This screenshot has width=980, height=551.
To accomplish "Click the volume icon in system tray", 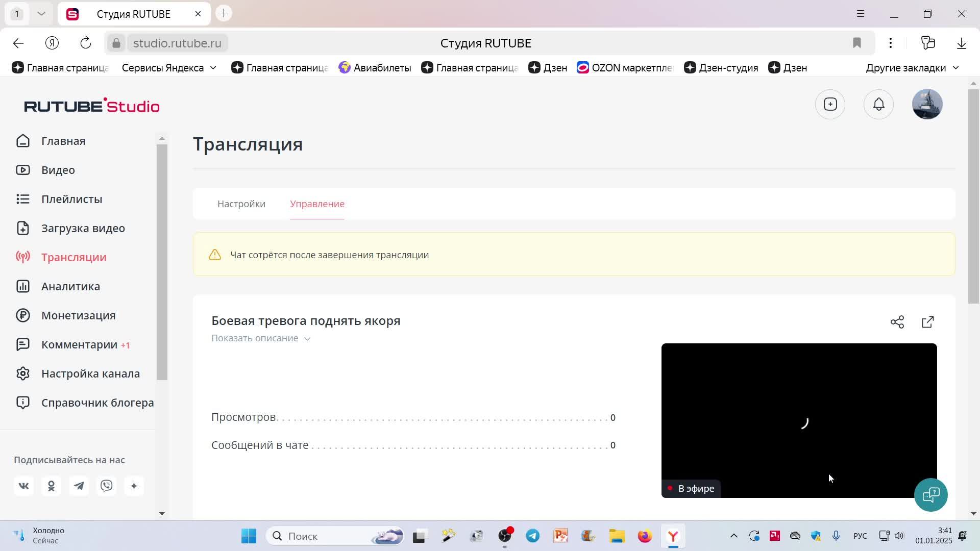I will click(x=899, y=536).
